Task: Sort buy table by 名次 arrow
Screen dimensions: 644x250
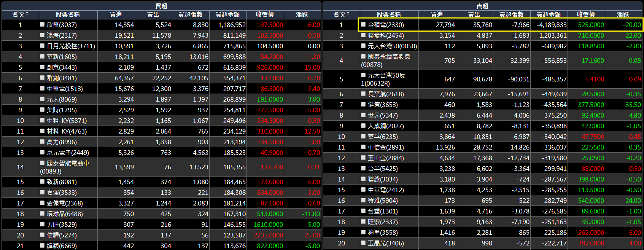Action: pos(27,14)
